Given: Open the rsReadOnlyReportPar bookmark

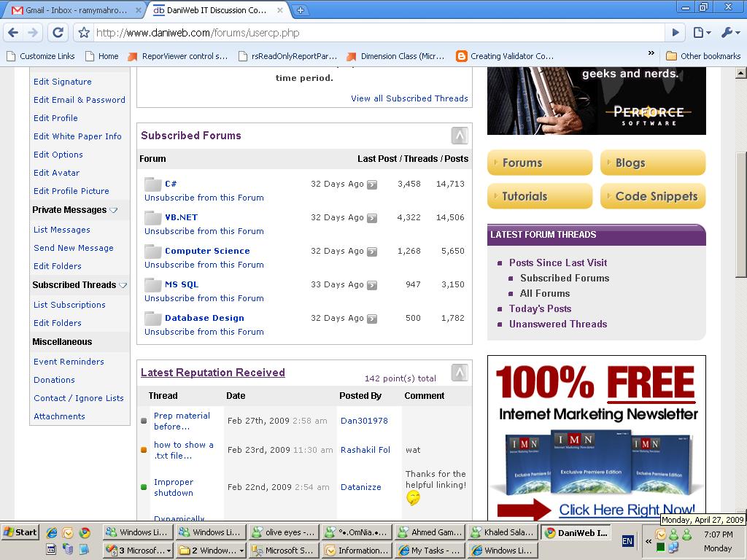Looking at the screenshot, I should pos(287,56).
